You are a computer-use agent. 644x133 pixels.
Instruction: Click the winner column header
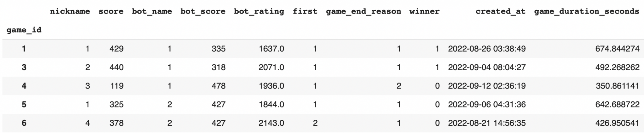(x=424, y=12)
